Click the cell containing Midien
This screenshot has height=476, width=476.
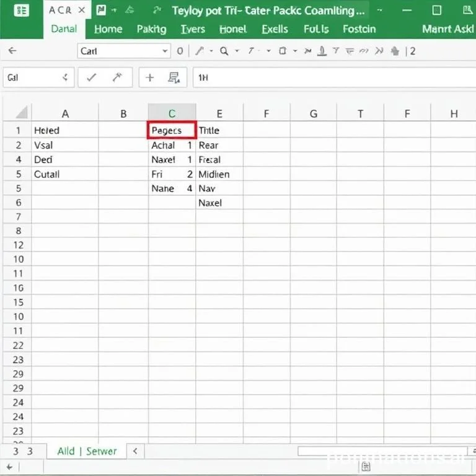tap(219, 174)
